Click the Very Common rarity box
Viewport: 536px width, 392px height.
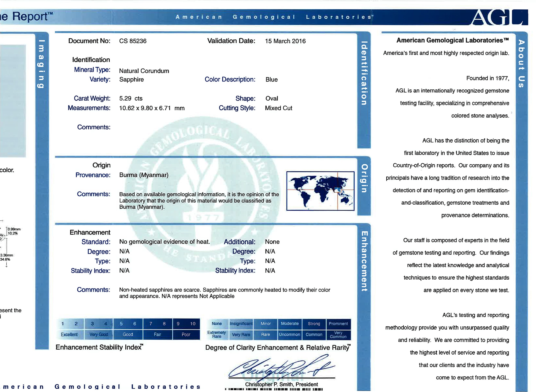338,335
